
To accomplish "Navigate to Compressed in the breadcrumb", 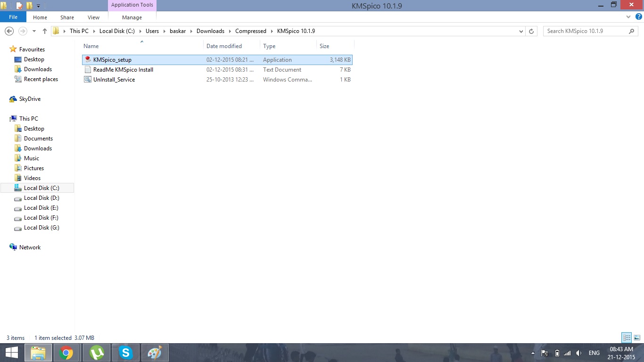I will 251,31.
